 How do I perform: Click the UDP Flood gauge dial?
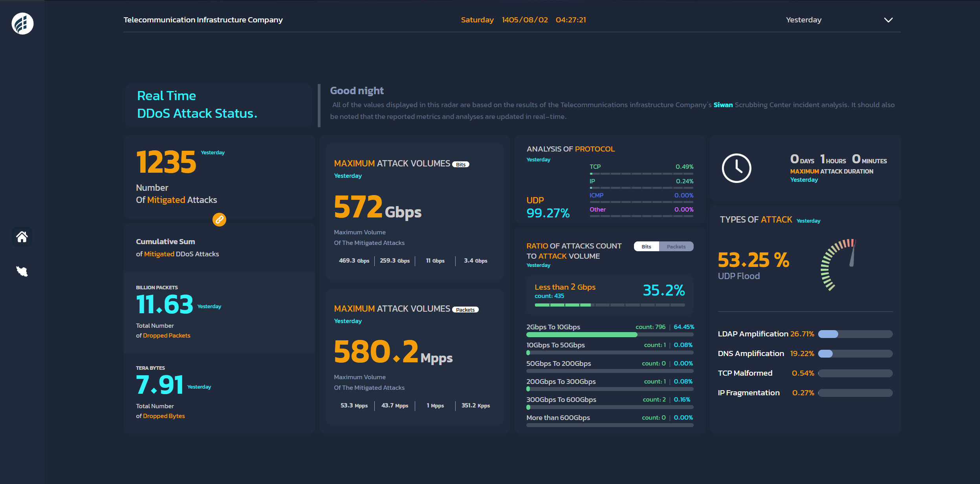click(x=838, y=265)
